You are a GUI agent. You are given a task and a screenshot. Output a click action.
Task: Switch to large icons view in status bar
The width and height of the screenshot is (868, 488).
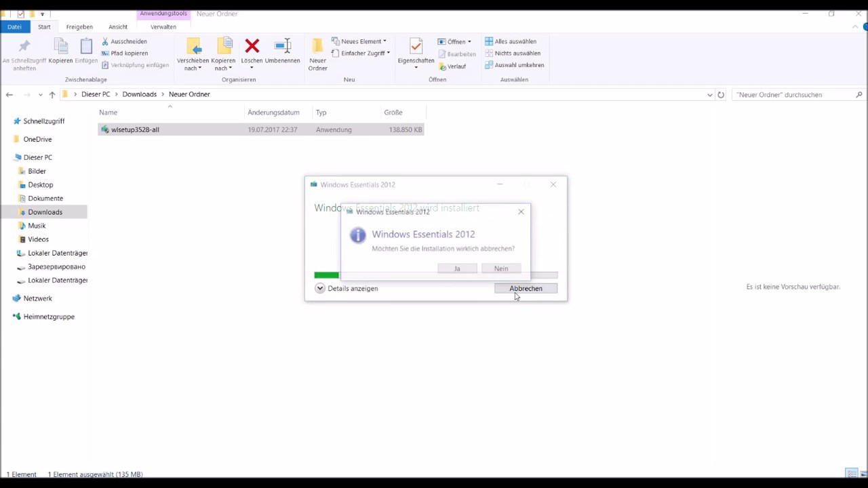pyautogui.click(x=863, y=473)
